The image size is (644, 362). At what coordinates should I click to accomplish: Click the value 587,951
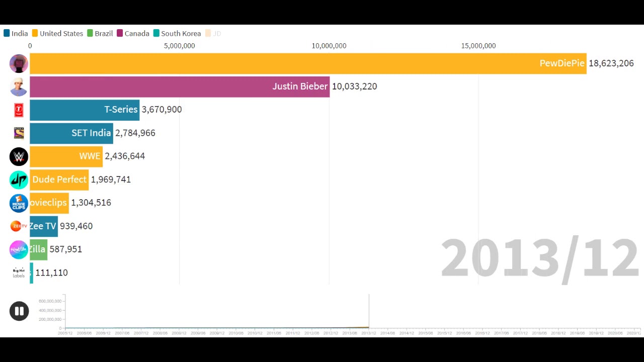tap(65, 249)
